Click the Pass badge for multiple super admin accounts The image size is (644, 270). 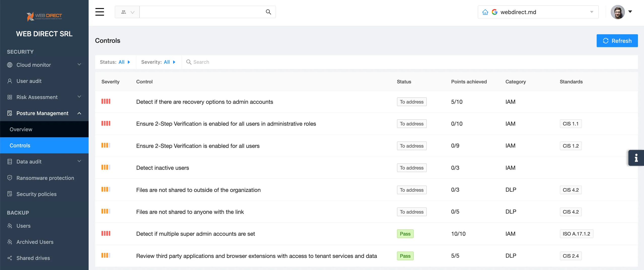pos(405,234)
